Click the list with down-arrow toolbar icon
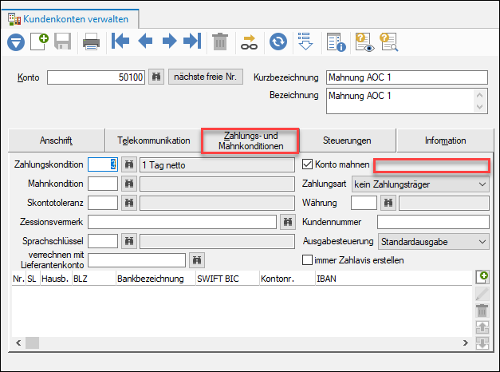Screen dimensions: 500x372 click(305, 42)
